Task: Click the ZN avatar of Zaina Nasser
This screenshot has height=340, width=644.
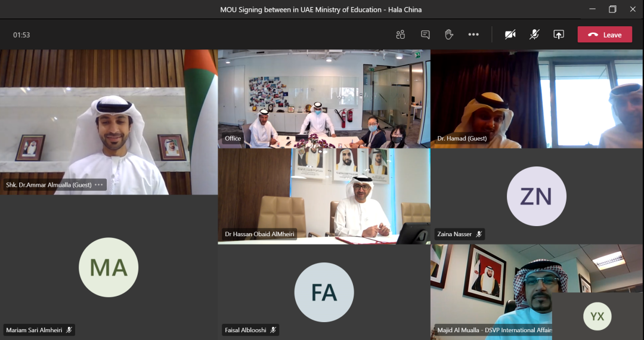Action: click(537, 196)
